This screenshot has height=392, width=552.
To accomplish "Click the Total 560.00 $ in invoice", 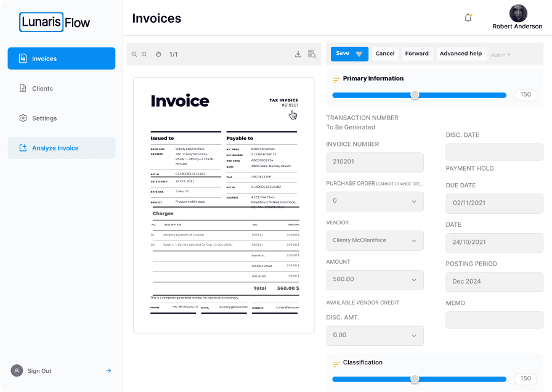I will point(277,288).
